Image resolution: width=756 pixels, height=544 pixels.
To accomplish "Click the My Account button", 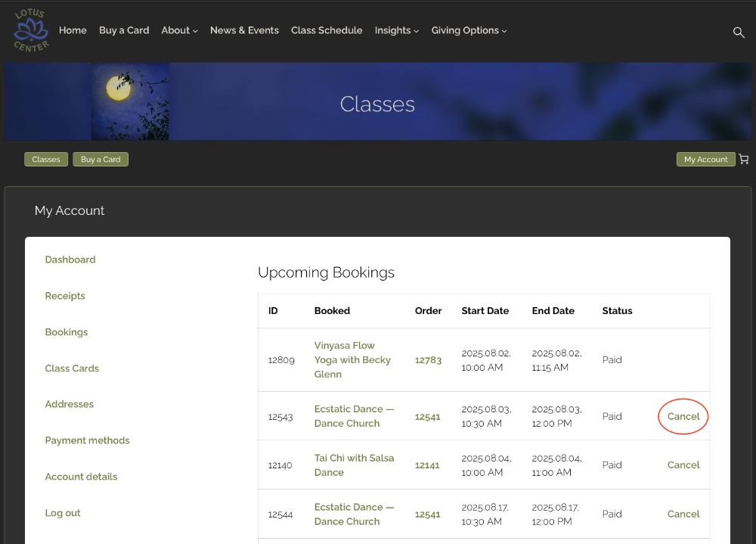I will 705,160.
